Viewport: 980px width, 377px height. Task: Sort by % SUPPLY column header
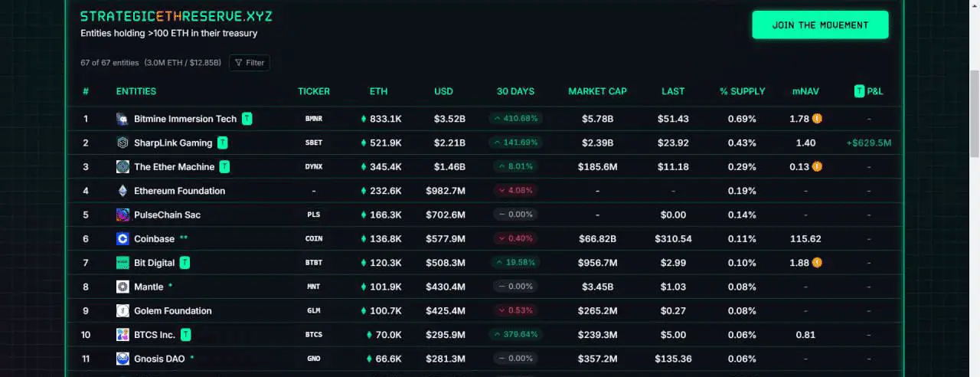(x=742, y=91)
